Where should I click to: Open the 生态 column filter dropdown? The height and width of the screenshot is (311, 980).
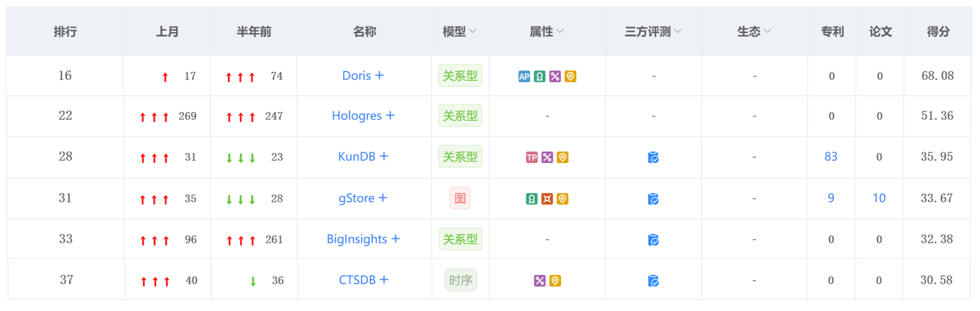pyautogui.click(x=767, y=32)
